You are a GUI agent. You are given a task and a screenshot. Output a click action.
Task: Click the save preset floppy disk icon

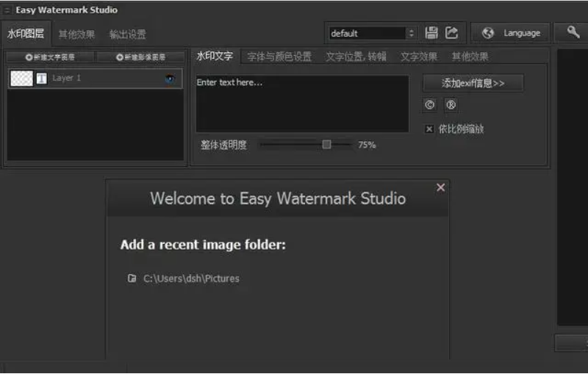431,33
